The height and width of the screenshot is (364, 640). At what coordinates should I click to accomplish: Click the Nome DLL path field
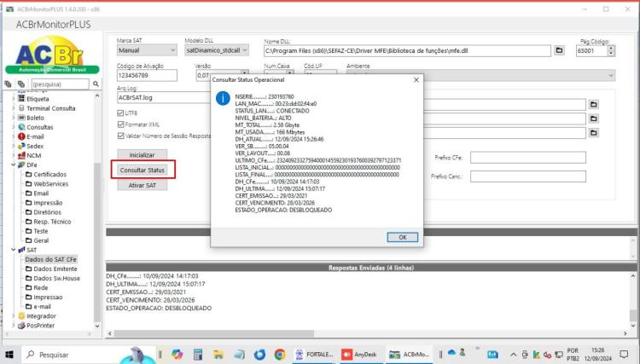click(407, 50)
